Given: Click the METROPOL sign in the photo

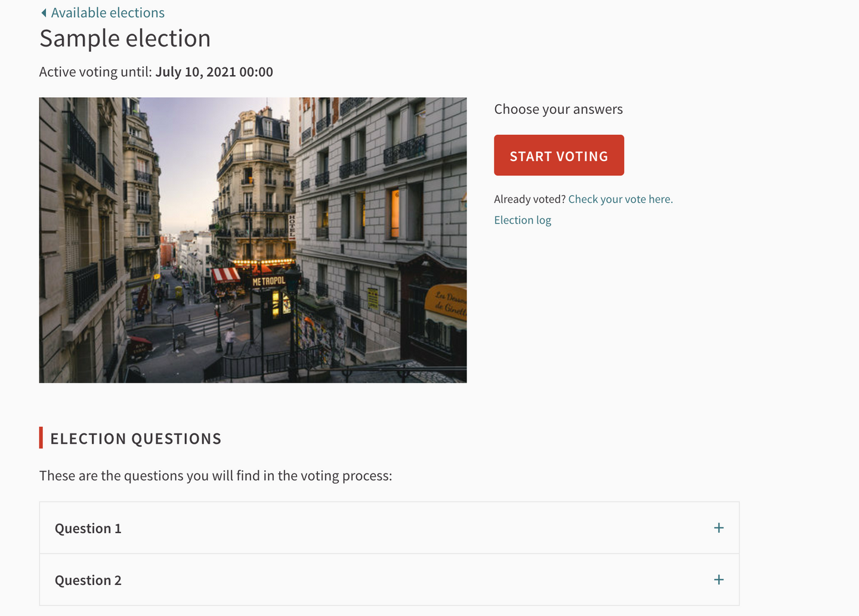Looking at the screenshot, I should pos(268,281).
